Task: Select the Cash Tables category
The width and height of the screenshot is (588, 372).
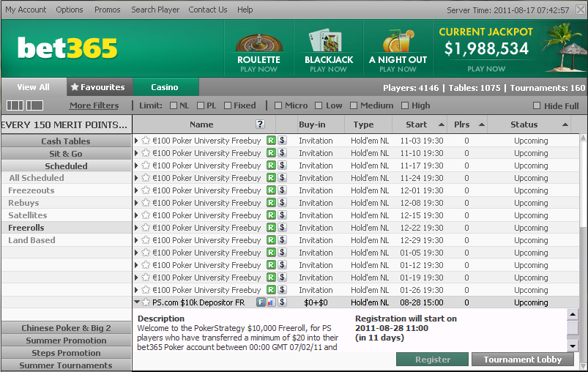Action: click(66, 141)
